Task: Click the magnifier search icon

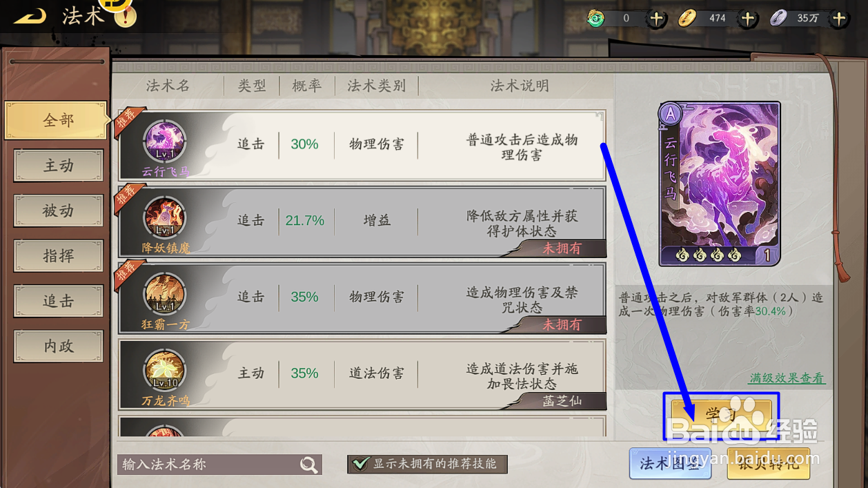Action: click(x=310, y=465)
